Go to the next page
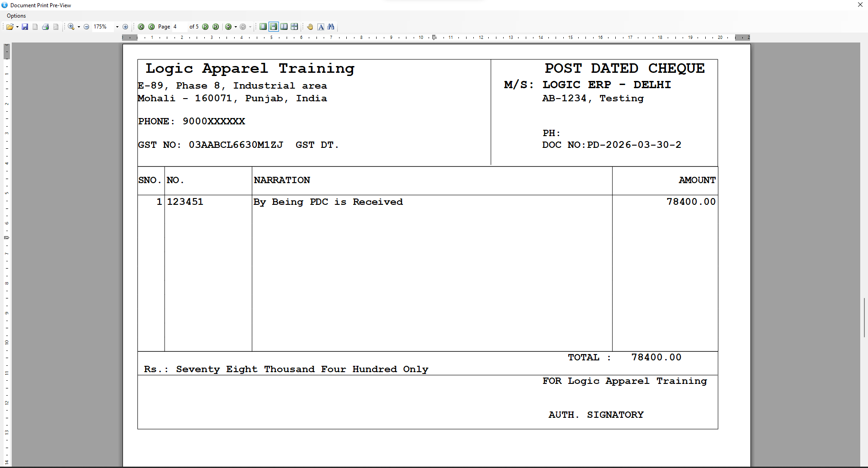Image resolution: width=868 pixels, height=468 pixels. (205, 27)
